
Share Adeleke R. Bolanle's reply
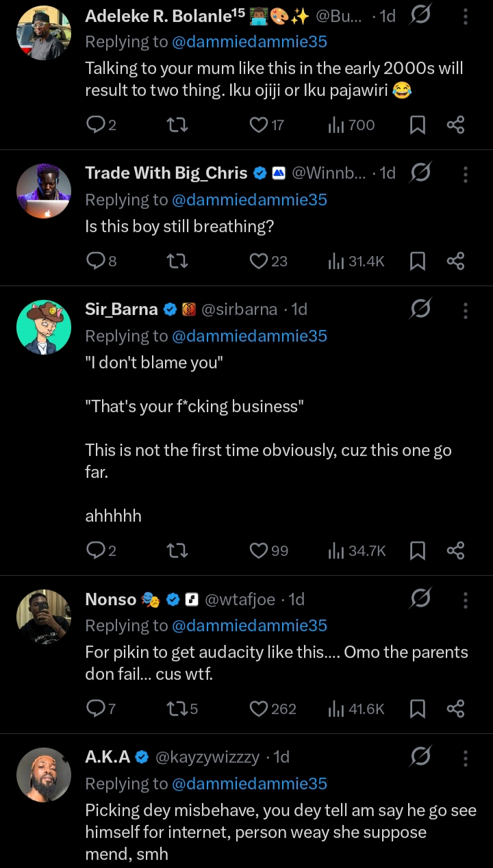pyautogui.click(x=455, y=125)
